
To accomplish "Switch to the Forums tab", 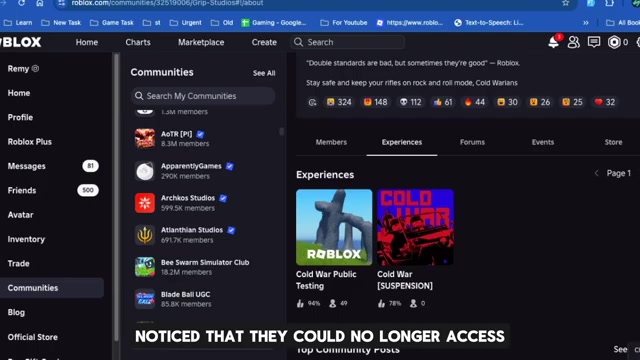I will coord(472,142).
